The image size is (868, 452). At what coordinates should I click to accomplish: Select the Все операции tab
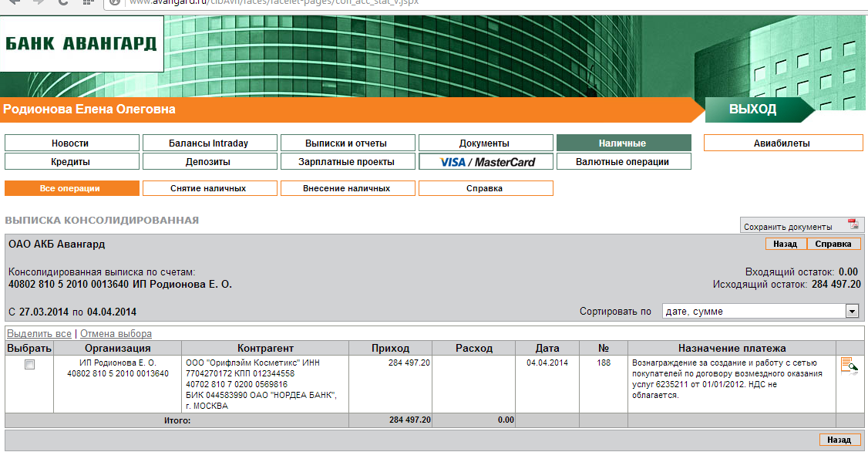click(72, 188)
